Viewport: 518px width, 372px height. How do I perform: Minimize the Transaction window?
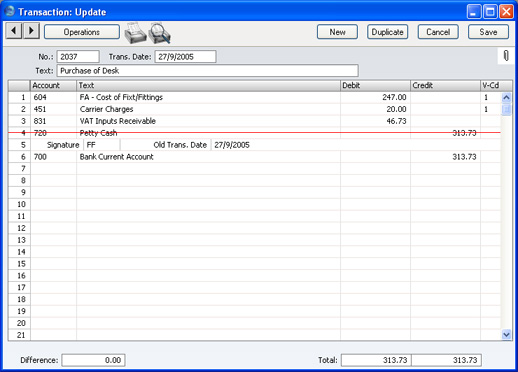point(474,12)
